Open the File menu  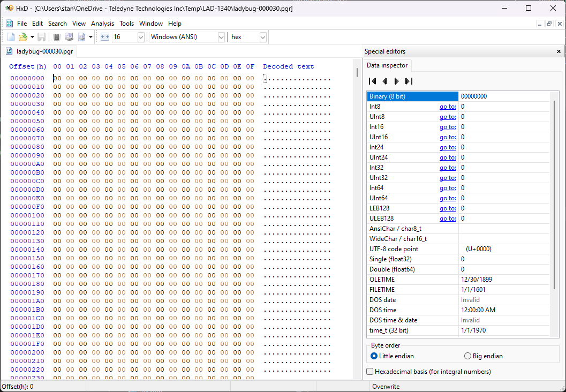coord(22,24)
